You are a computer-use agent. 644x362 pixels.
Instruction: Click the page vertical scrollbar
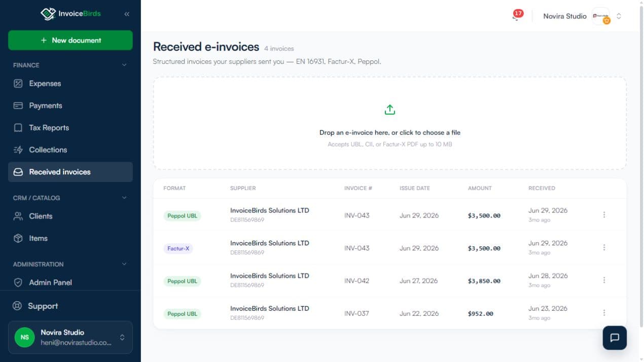(641, 167)
